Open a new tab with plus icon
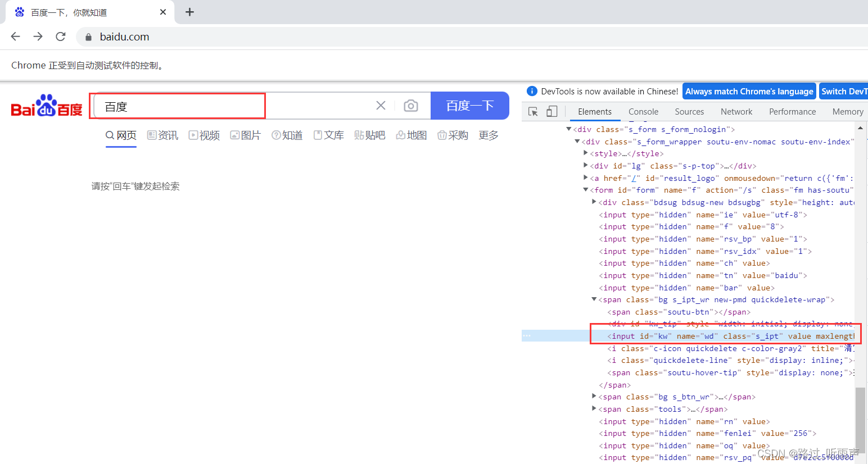This screenshot has height=464, width=868. (189, 12)
